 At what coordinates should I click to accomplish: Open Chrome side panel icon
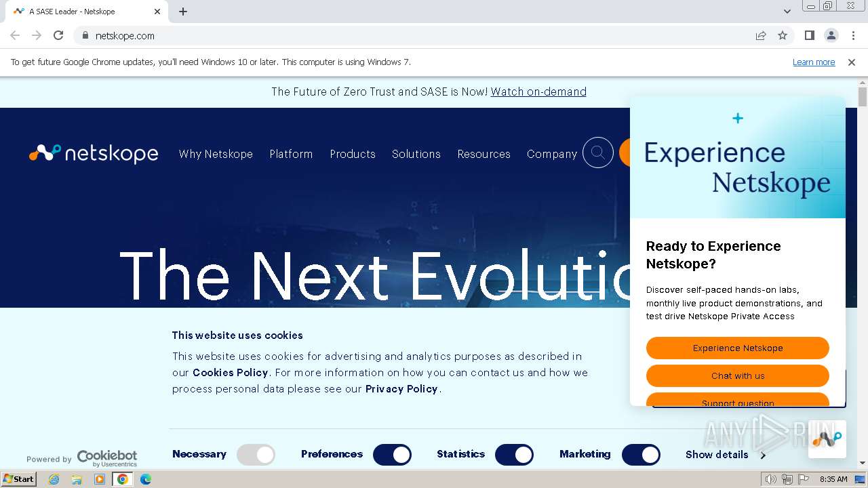pyautogui.click(x=809, y=35)
